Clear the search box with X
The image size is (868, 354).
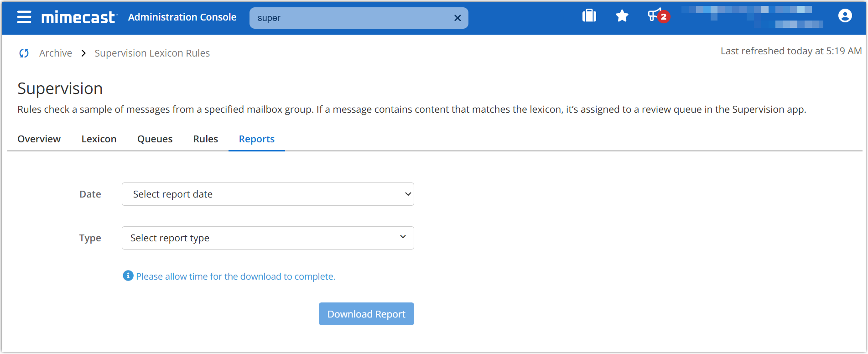(x=457, y=18)
